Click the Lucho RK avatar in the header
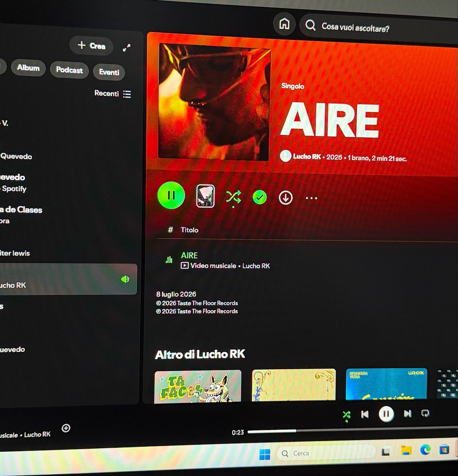 pyautogui.click(x=285, y=156)
